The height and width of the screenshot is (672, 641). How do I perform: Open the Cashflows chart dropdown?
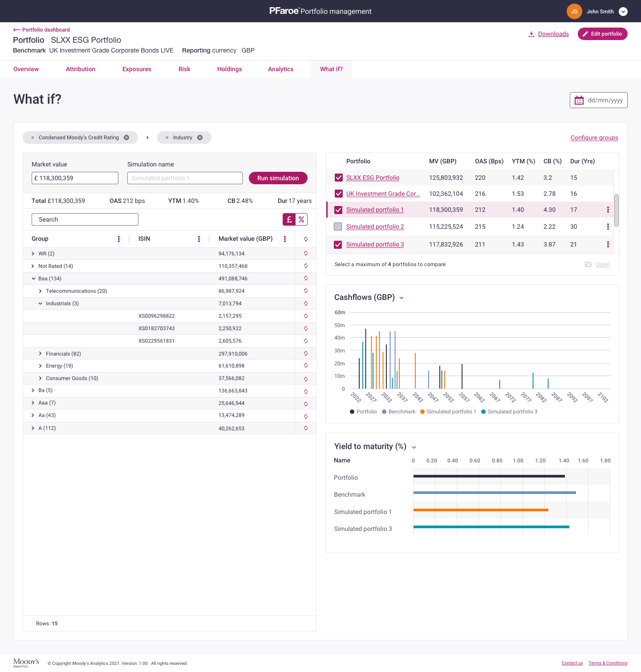[402, 298]
